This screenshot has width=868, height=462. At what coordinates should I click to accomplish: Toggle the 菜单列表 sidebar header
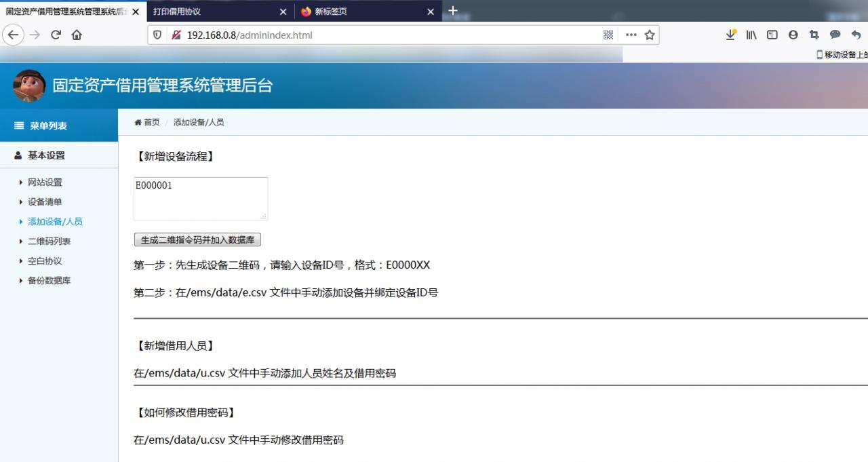point(47,126)
